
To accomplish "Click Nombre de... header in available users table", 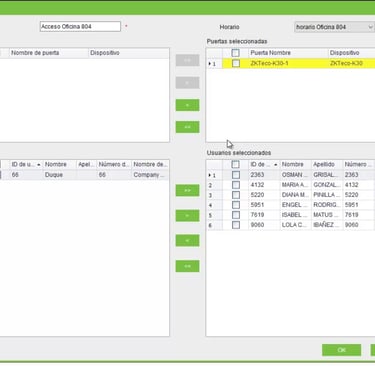I will (150, 164).
